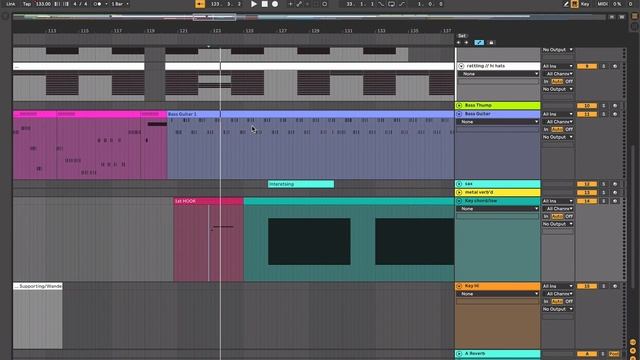Toggle track activator 11 on Bass Guitar
Screen dimensions: 640x360
tap(587, 114)
